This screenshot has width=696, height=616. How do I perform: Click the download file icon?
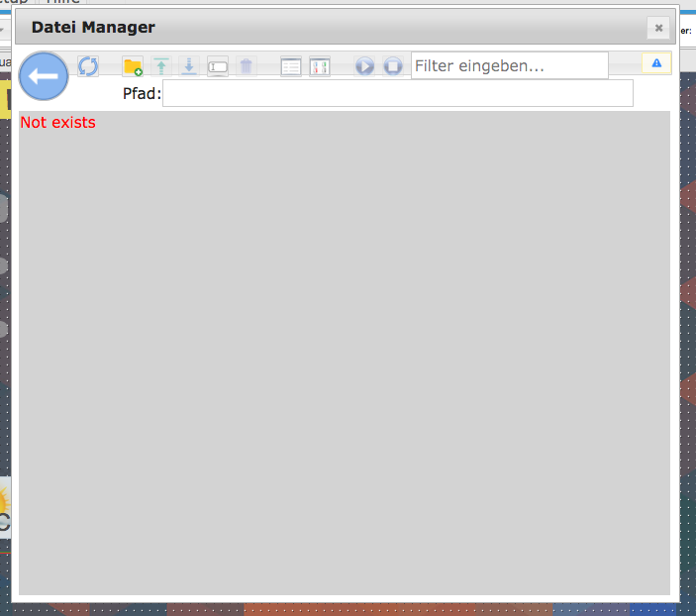tap(189, 66)
